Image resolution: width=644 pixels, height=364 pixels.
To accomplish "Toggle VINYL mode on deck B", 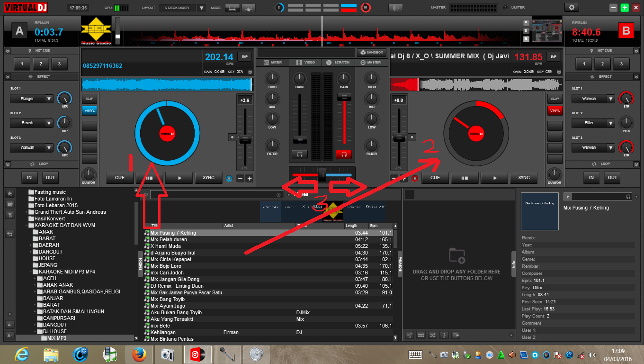I will [x=555, y=110].
